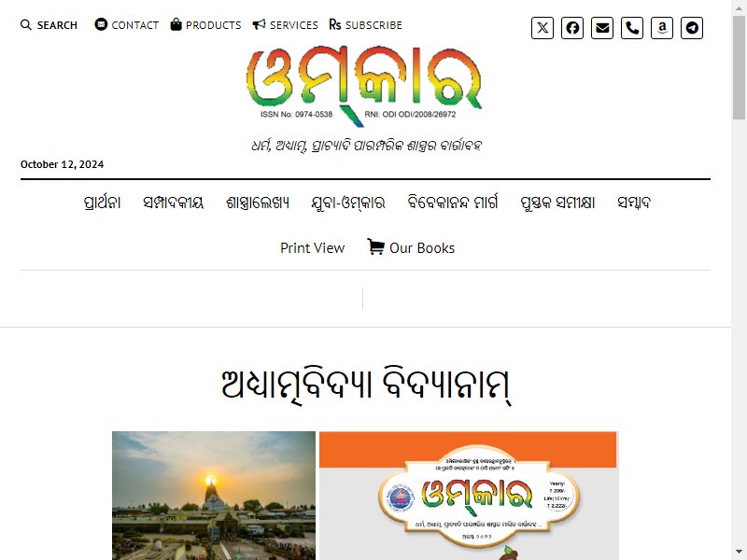The width and height of the screenshot is (747, 560).
Task: Click the email envelope icon
Action: tap(602, 28)
